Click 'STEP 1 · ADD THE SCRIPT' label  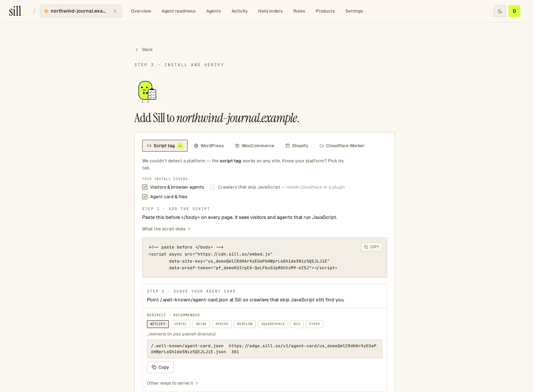176,209
